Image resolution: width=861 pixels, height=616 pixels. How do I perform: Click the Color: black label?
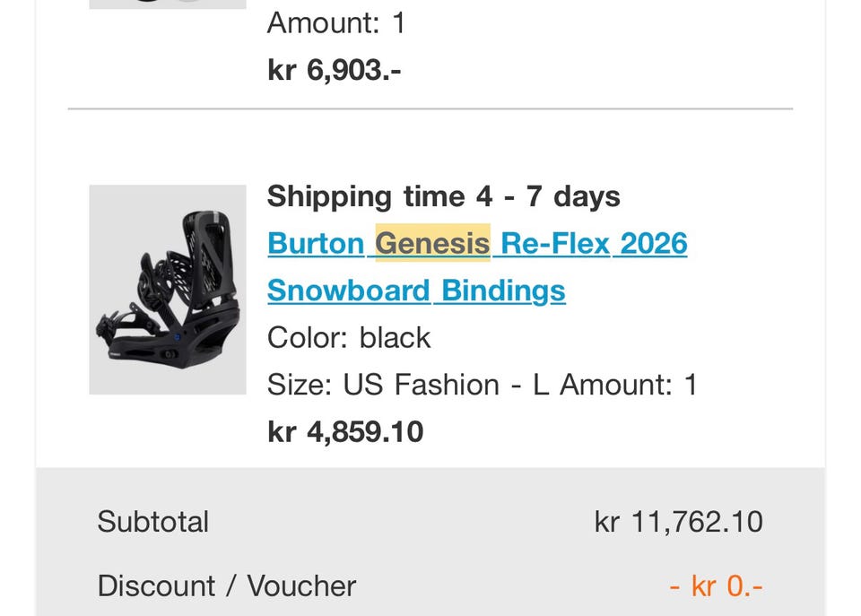coord(349,337)
